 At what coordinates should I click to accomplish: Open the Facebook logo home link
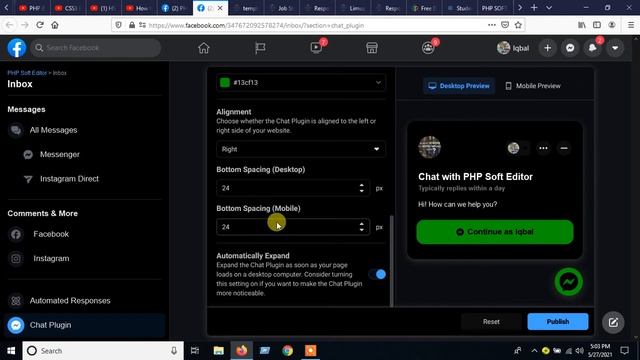pyautogui.click(x=17, y=48)
